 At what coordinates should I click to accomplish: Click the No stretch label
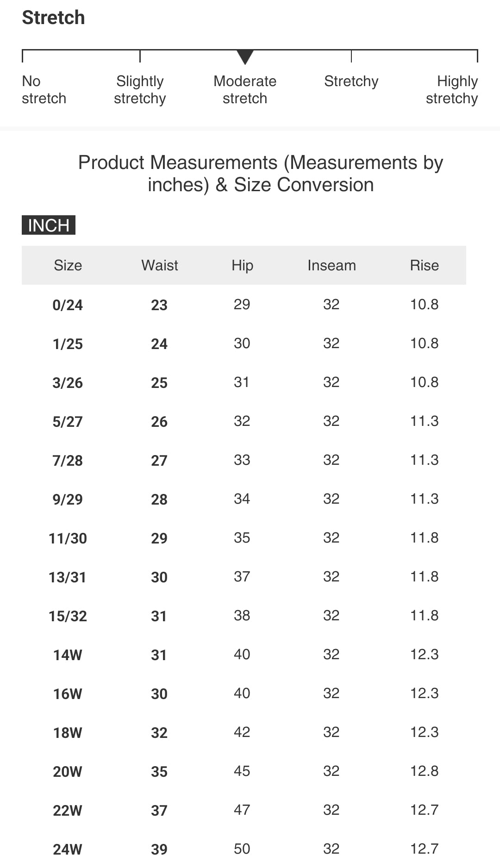click(44, 90)
